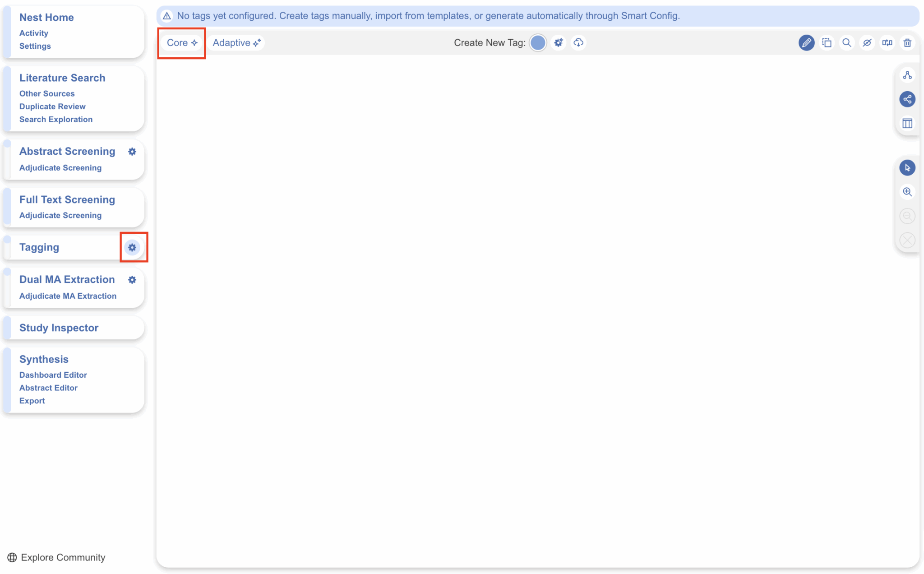Select the cursor pointer tool
Image resolution: width=924 pixels, height=574 pixels.
coord(907,168)
